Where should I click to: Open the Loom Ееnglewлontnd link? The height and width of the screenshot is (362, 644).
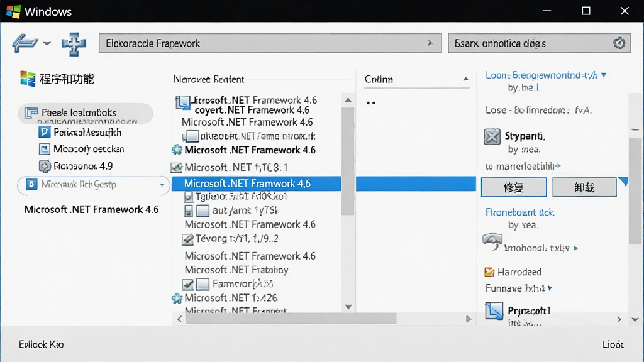(541, 75)
